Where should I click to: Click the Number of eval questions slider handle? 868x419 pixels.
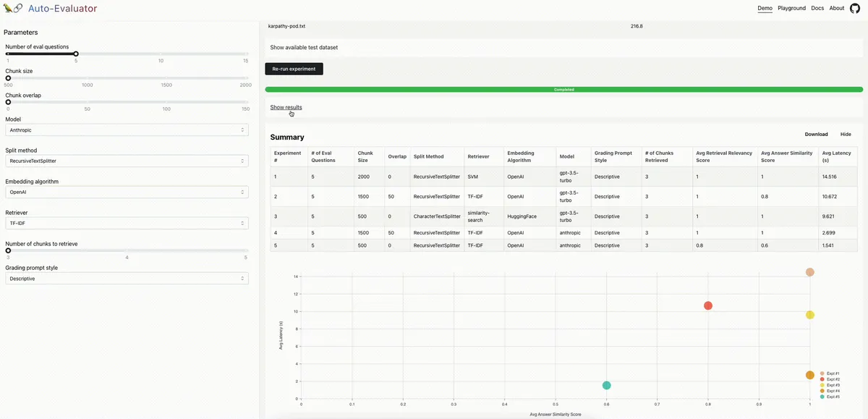76,54
